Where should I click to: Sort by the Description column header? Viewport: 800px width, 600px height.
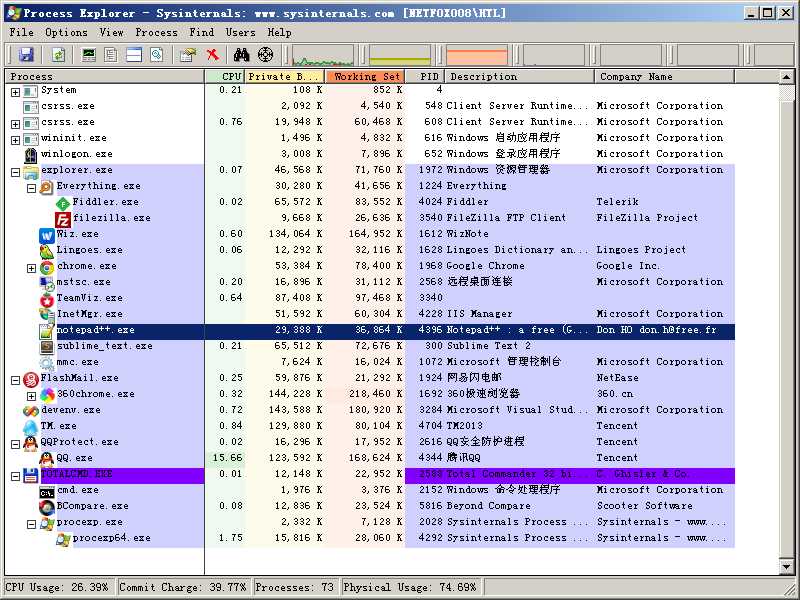[519, 77]
